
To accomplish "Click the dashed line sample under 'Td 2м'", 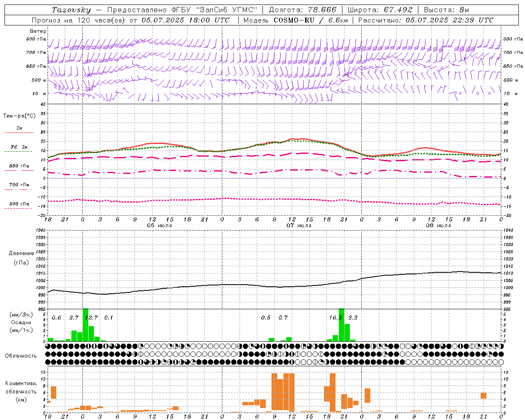I will pyautogui.click(x=18, y=152).
